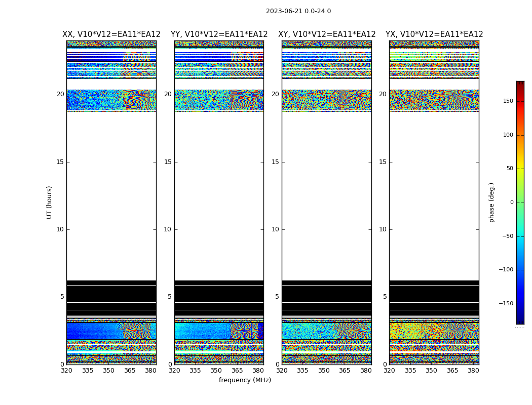Image resolution: width=532 pixels, height=405 pixels.
Task: Click the YY panel x-axis tick 350
Action: (x=216, y=371)
